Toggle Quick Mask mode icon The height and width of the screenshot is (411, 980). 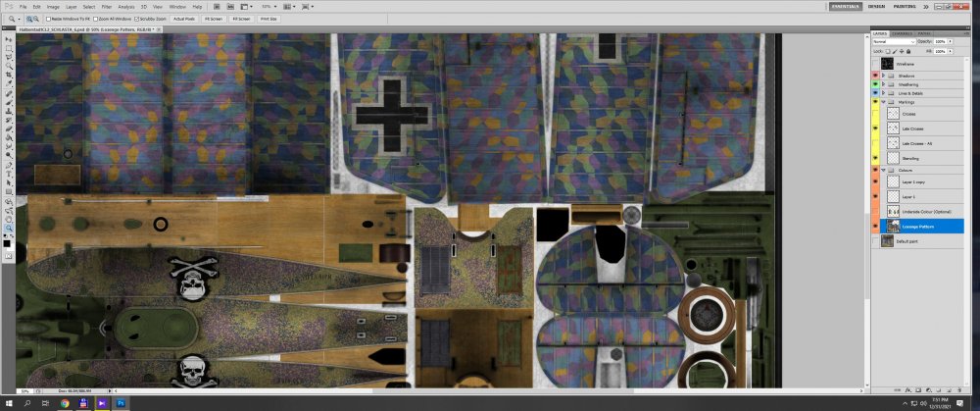pos(9,256)
